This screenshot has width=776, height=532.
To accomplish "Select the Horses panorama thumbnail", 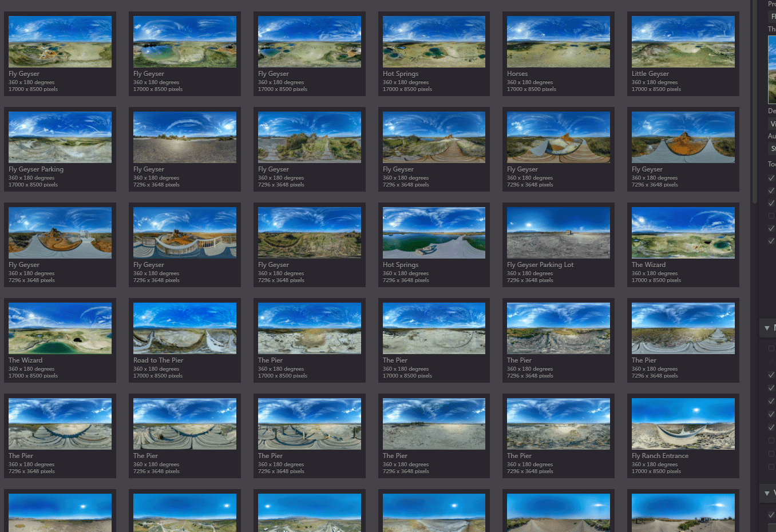I will pyautogui.click(x=558, y=42).
